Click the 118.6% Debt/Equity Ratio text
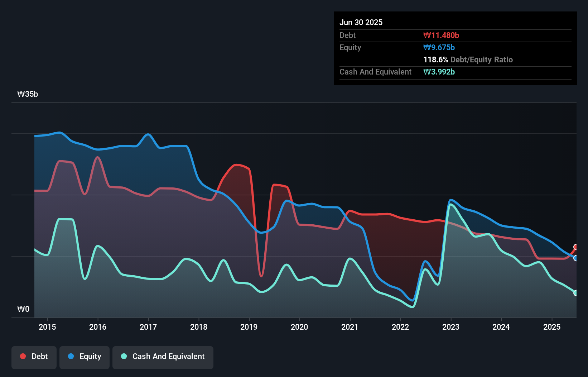This screenshot has height=377, width=588. (x=468, y=59)
